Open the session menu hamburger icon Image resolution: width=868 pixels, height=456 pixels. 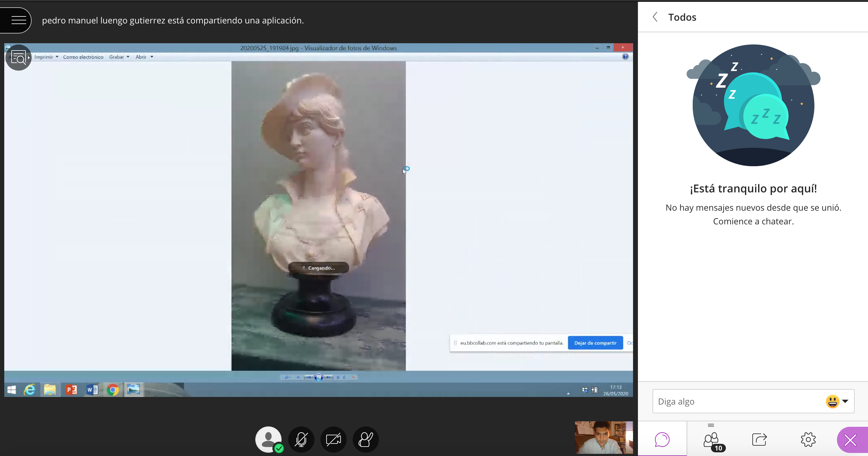coord(18,20)
